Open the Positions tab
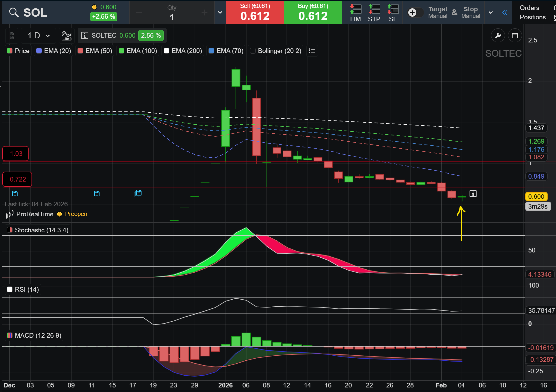 pyautogui.click(x=532, y=17)
